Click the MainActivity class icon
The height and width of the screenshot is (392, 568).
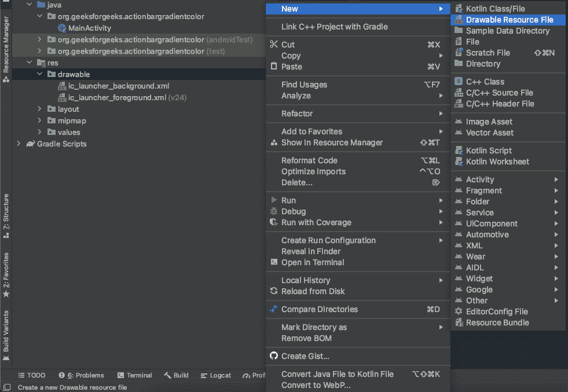click(x=62, y=28)
